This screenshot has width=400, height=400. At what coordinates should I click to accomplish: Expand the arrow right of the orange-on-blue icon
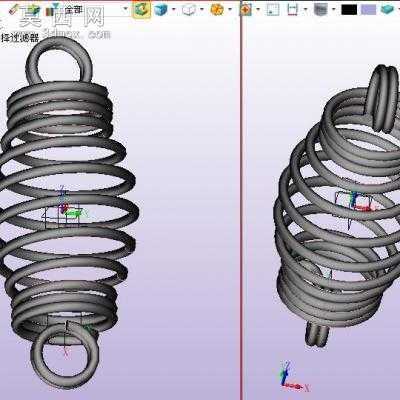click(258, 9)
